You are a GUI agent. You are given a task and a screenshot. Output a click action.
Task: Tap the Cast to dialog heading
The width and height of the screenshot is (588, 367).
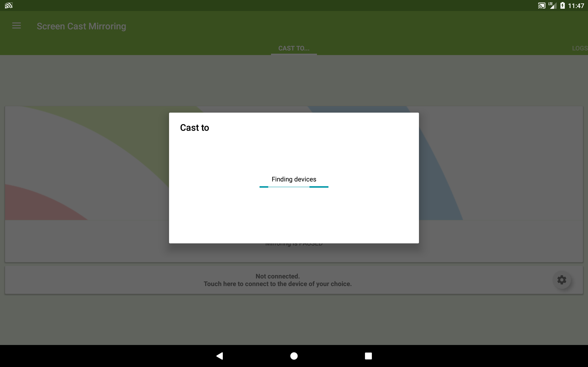(x=194, y=128)
